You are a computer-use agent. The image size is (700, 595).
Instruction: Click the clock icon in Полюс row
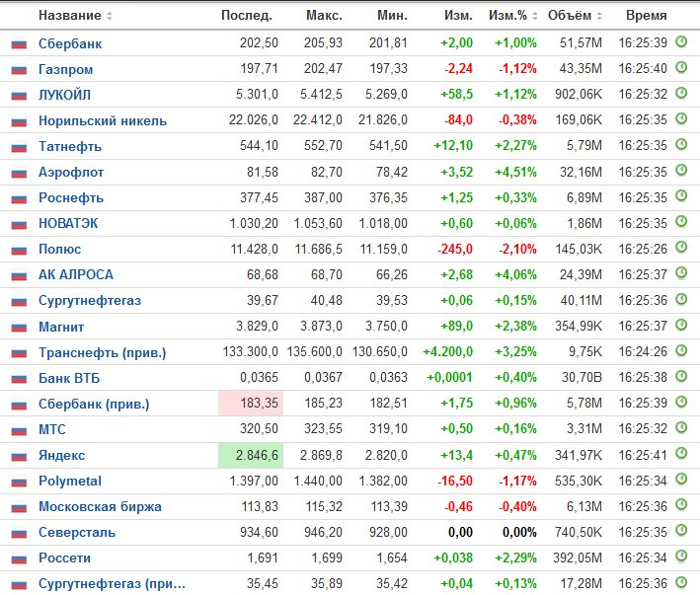click(681, 248)
